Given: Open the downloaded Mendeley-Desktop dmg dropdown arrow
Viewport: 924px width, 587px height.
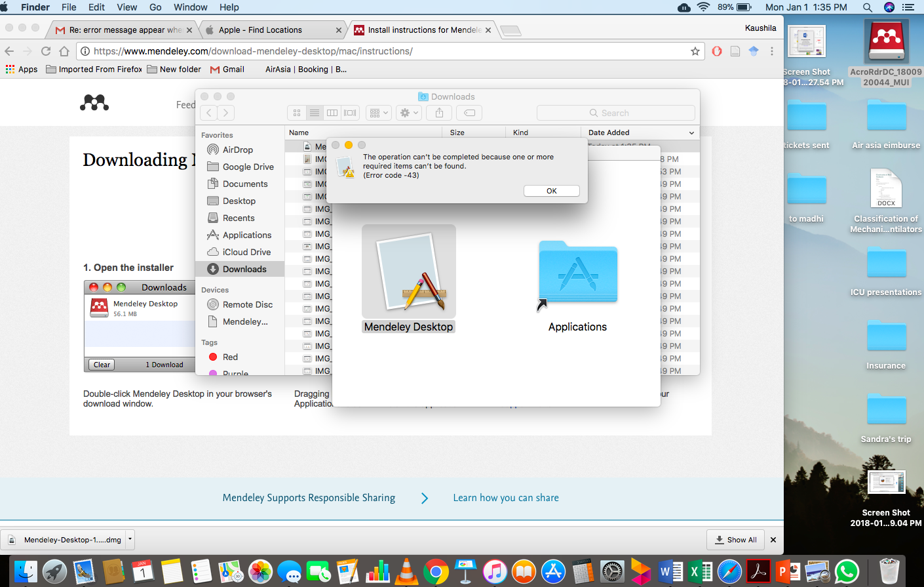Looking at the screenshot, I should [x=130, y=540].
